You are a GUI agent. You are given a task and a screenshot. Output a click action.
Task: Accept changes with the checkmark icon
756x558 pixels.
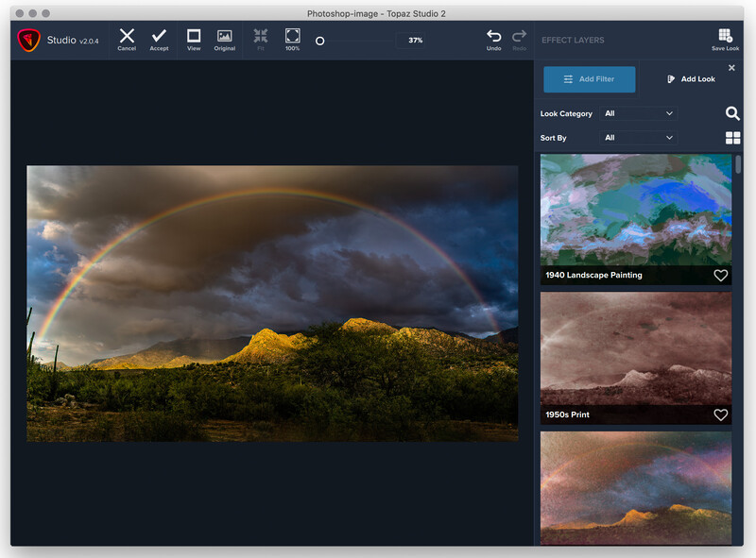tap(159, 36)
